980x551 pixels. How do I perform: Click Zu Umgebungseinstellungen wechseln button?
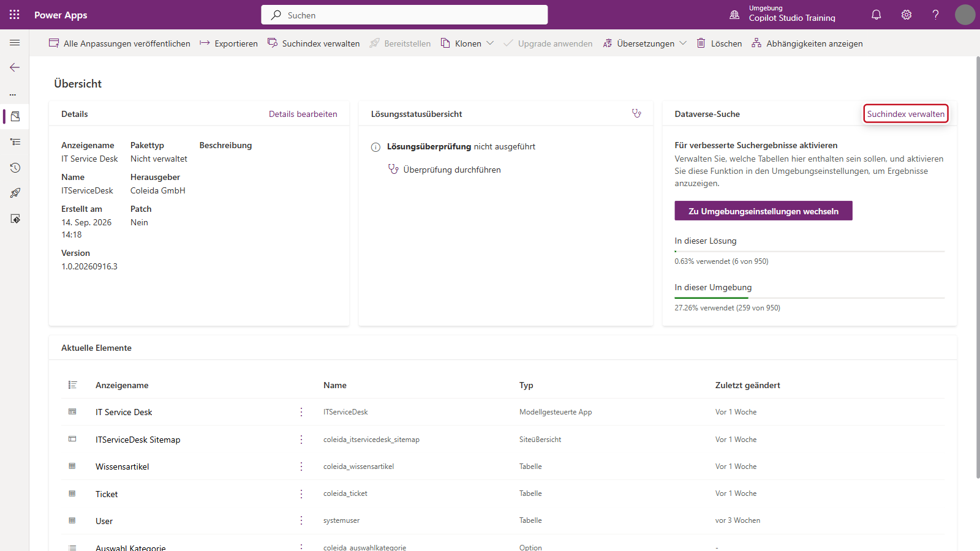(x=764, y=211)
